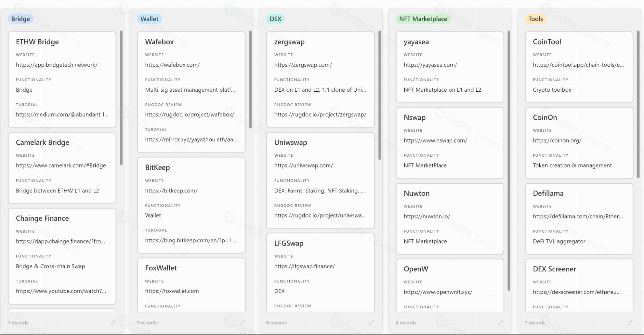Open the blog.bitkeep.com tutorial link
644x335 pixels.
tap(191, 240)
